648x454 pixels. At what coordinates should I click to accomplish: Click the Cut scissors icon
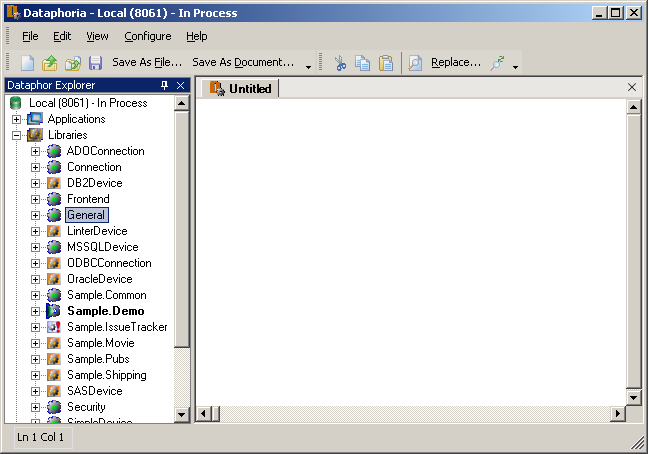pos(340,63)
